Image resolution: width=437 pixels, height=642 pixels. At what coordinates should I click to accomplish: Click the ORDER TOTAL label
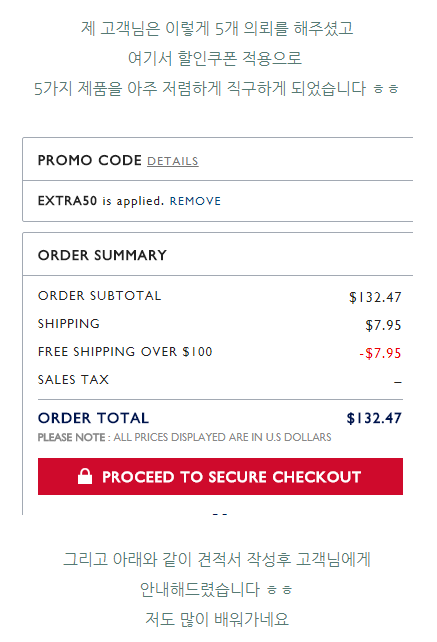(x=93, y=418)
